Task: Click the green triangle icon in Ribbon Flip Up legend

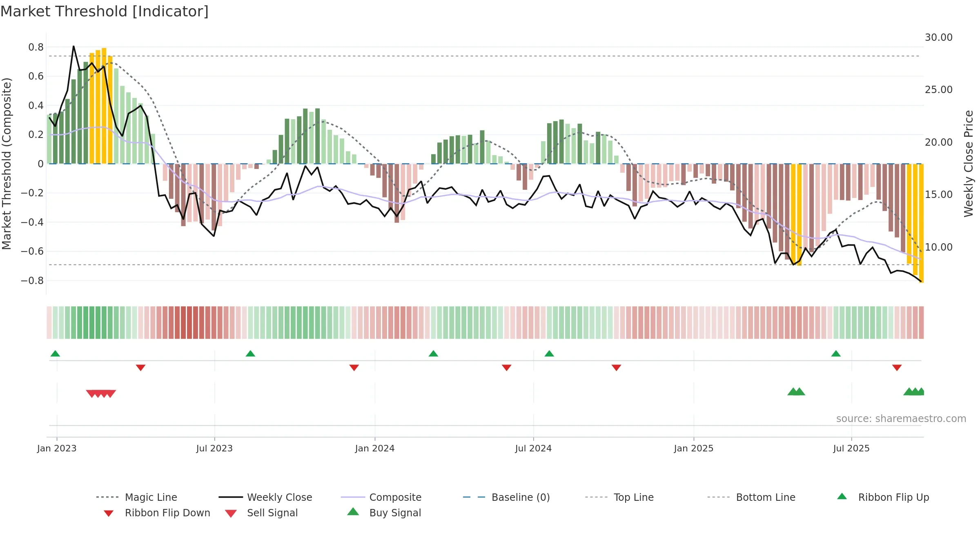Action: point(842,496)
